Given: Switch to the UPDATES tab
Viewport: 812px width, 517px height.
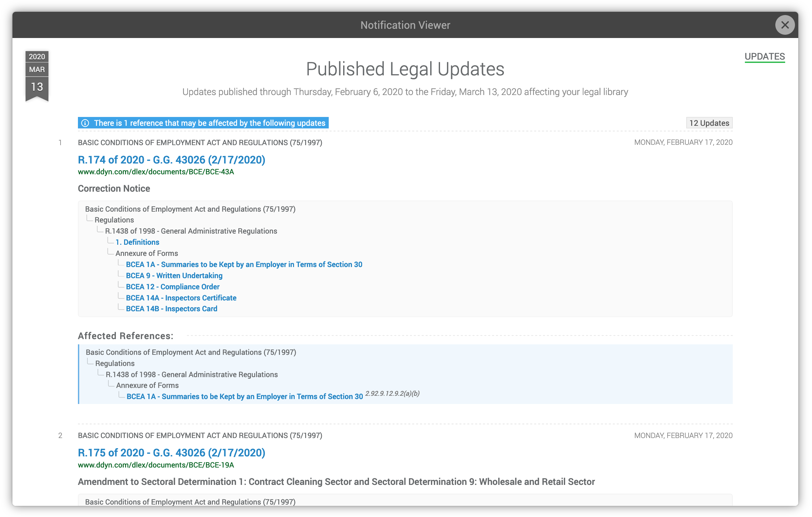Looking at the screenshot, I should click(x=764, y=56).
